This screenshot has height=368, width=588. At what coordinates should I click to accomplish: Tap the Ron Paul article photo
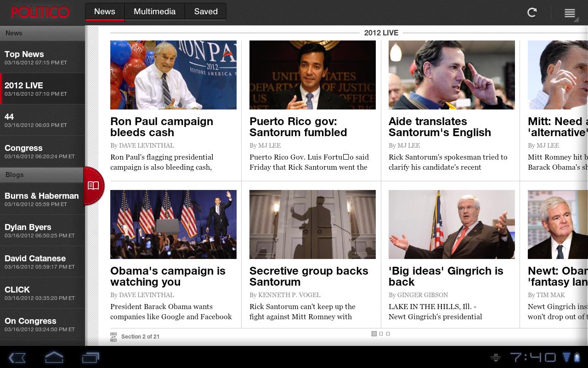coord(173,75)
